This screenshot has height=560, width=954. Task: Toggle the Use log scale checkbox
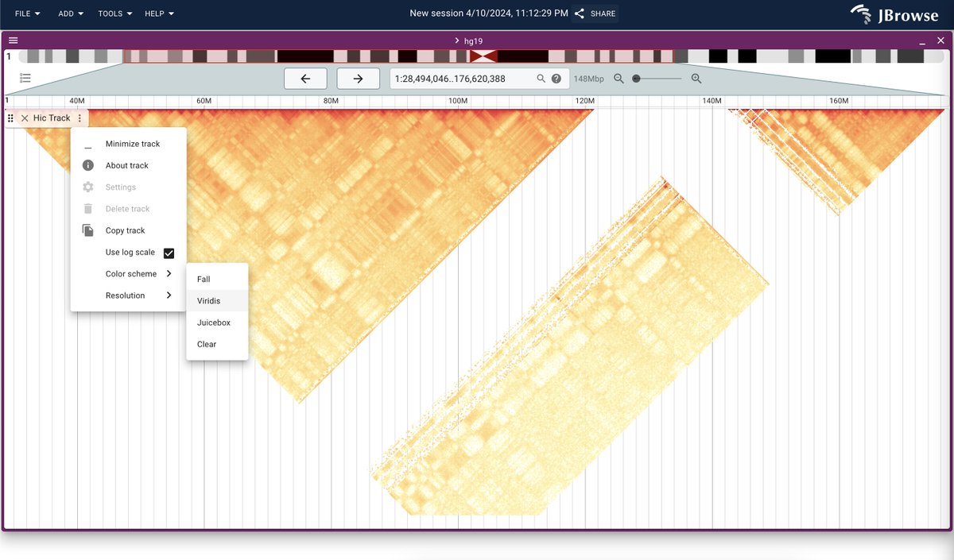[168, 253]
